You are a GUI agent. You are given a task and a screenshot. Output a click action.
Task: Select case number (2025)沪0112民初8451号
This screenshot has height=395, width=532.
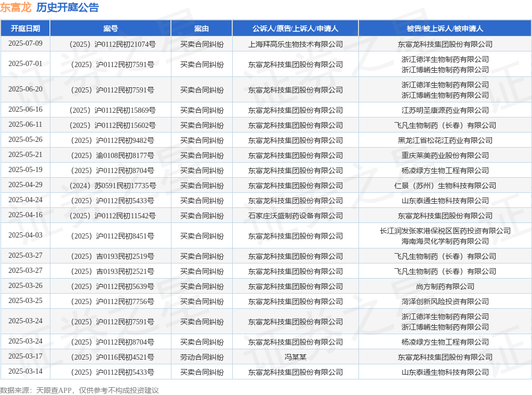(x=113, y=236)
